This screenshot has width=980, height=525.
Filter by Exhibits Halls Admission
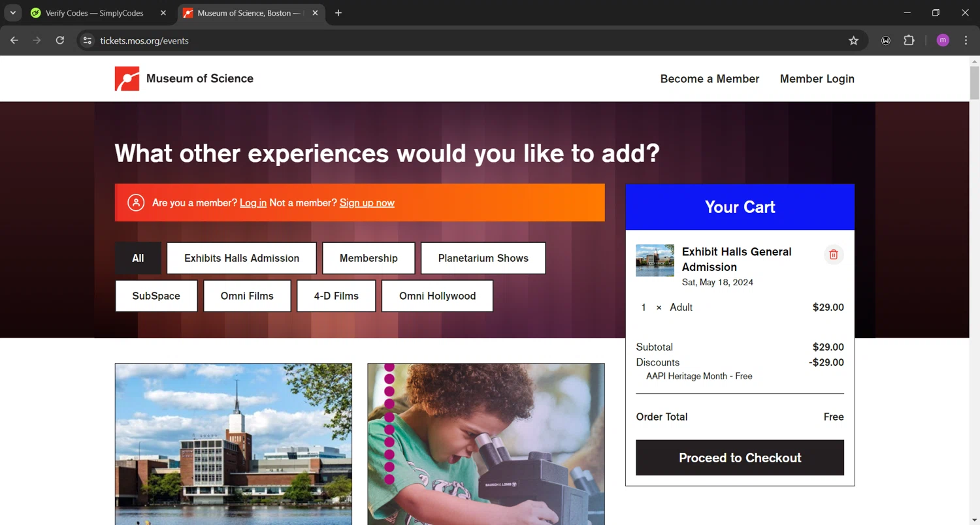[242, 258]
